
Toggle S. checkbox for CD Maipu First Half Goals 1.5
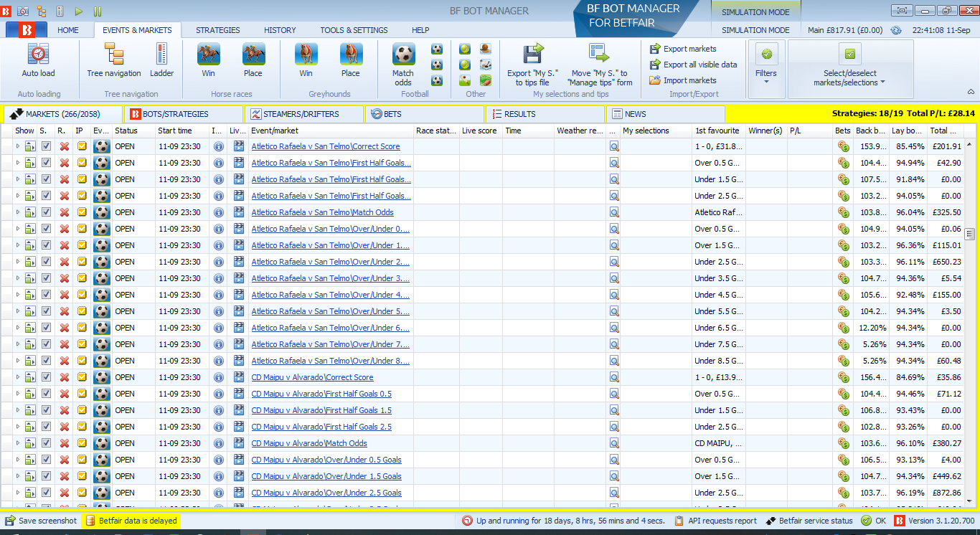(46, 410)
